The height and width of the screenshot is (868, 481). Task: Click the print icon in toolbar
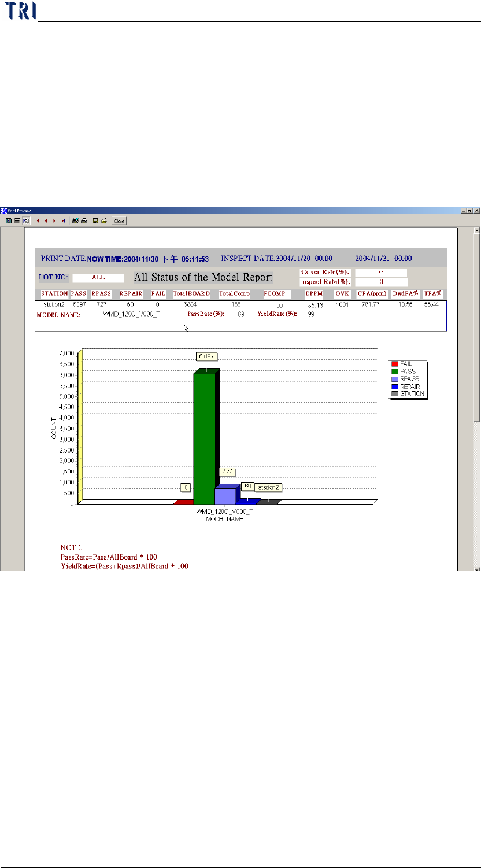pyautogui.click(x=84, y=221)
